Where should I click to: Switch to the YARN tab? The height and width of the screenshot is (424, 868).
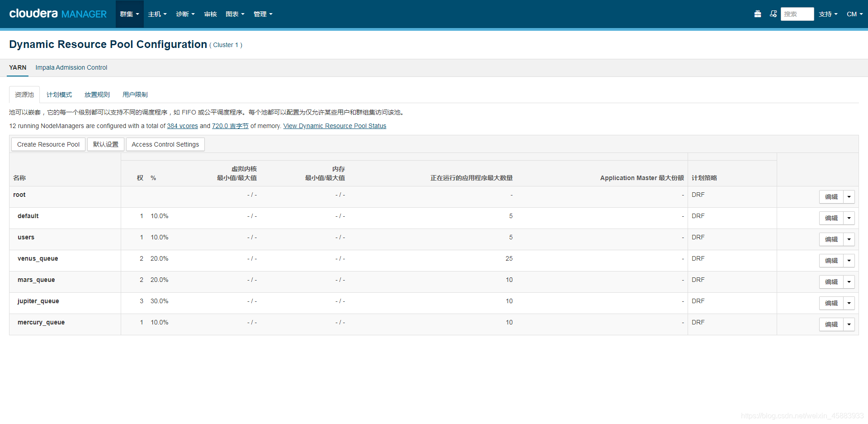[18, 67]
